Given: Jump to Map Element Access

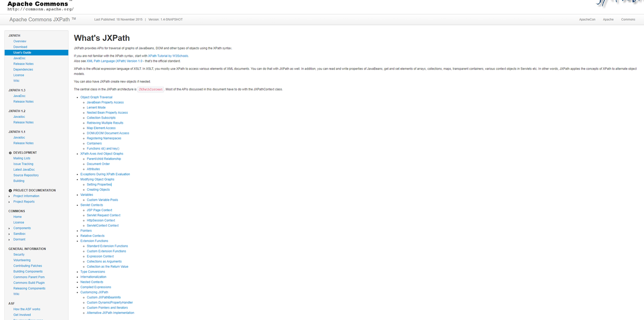Looking at the screenshot, I should coord(101,128).
